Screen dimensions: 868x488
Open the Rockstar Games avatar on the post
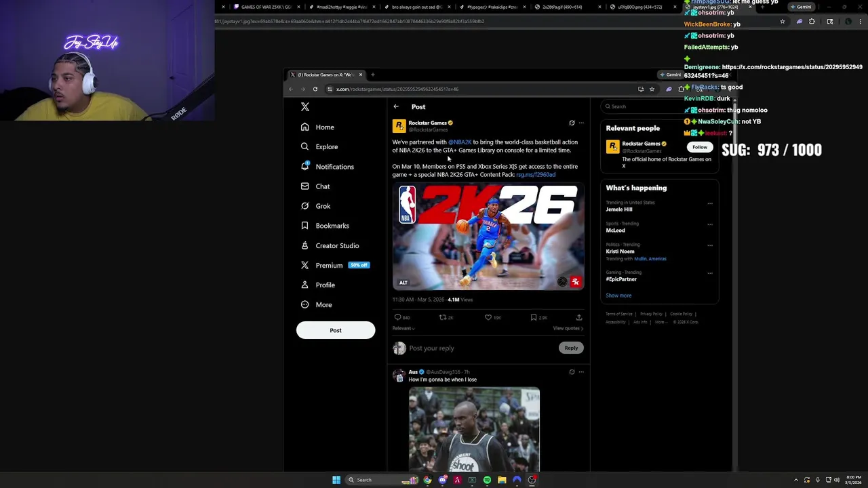(x=399, y=126)
